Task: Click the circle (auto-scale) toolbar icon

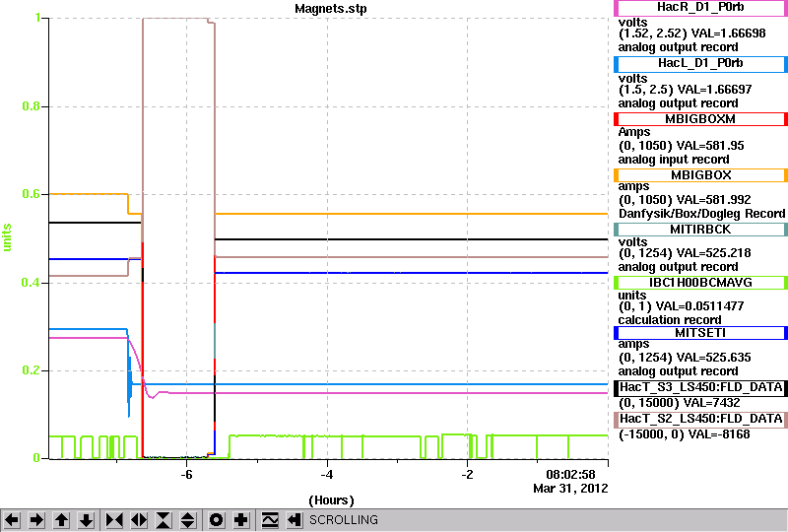Action: pyautogui.click(x=217, y=520)
